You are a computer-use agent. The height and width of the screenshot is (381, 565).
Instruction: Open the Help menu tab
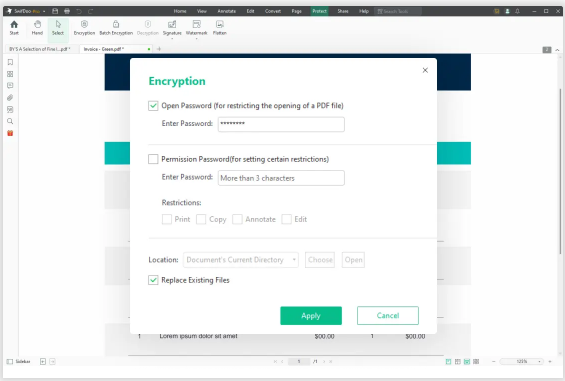364,11
